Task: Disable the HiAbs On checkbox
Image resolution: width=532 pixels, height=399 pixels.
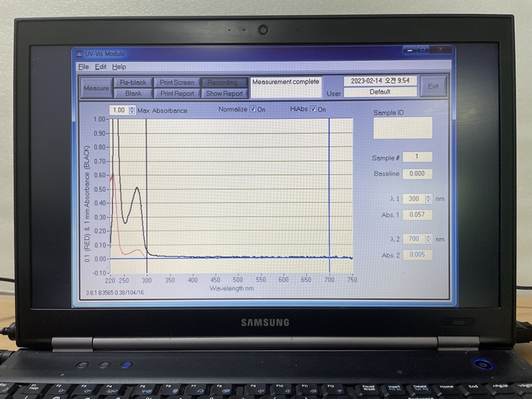Action: pos(313,109)
